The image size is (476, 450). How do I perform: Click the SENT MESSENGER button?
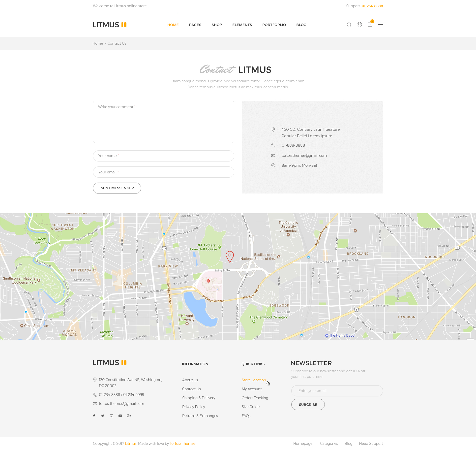tap(117, 188)
